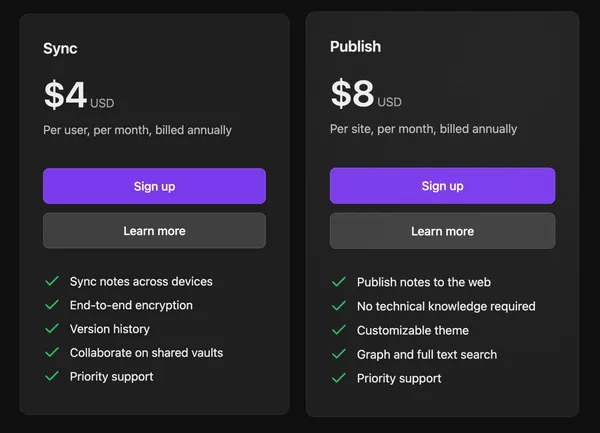Viewport: 600px width, 433px height.
Task: Click the Customizable theme checkmark icon
Action: pos(339,330)
